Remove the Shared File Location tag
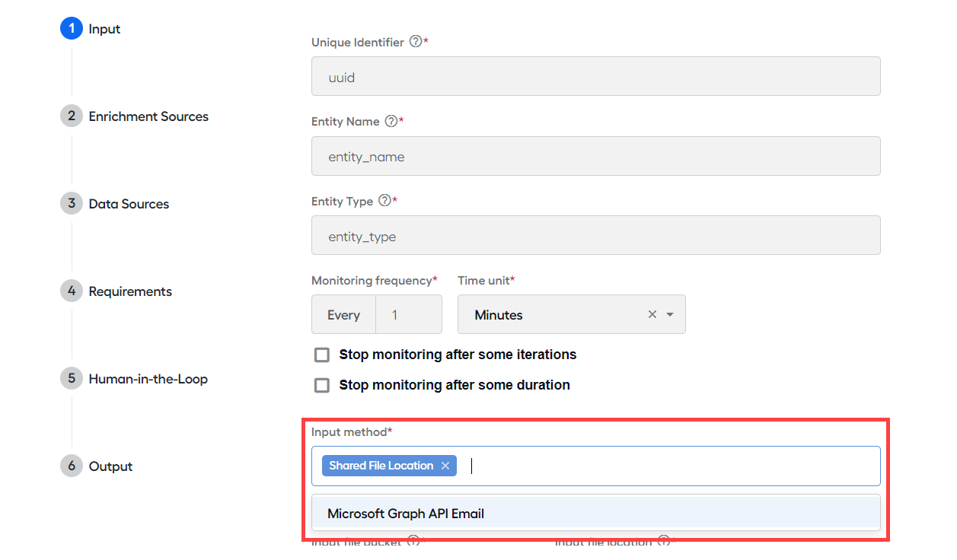This screenshot has width=957, height=560. (445, 466)
